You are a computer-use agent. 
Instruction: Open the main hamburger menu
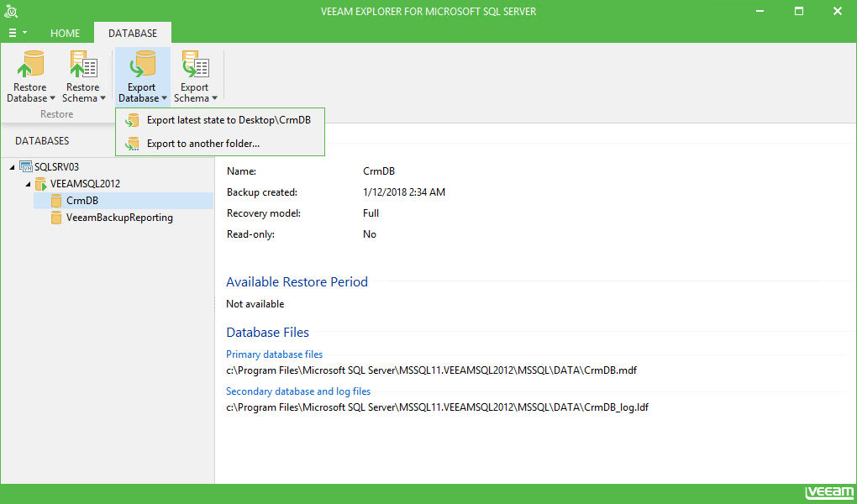click(18, 33)
